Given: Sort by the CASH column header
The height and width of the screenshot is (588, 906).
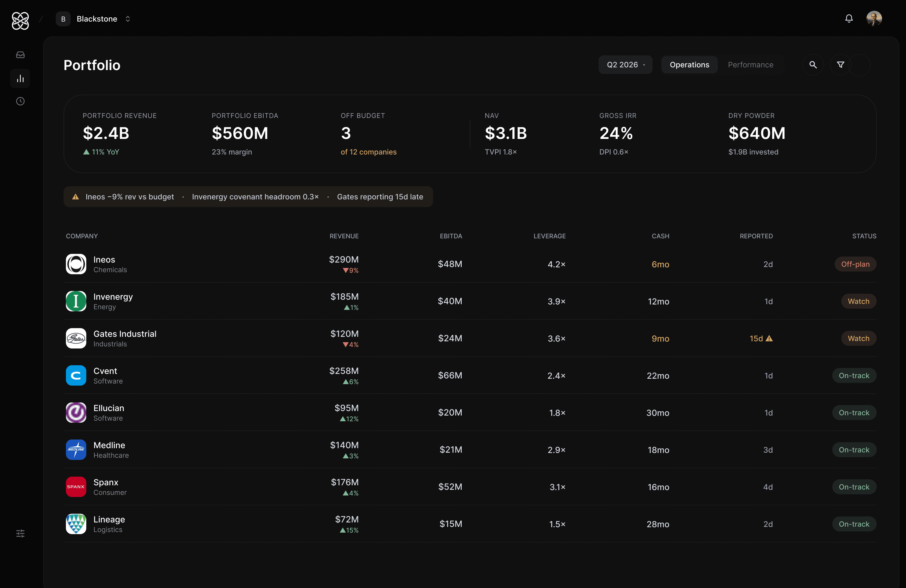Looking at the screenshot, I should tap(660, 236).
